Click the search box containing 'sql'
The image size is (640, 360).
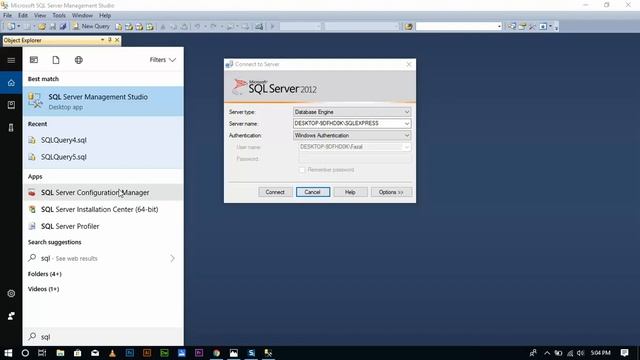pos(103,337)
